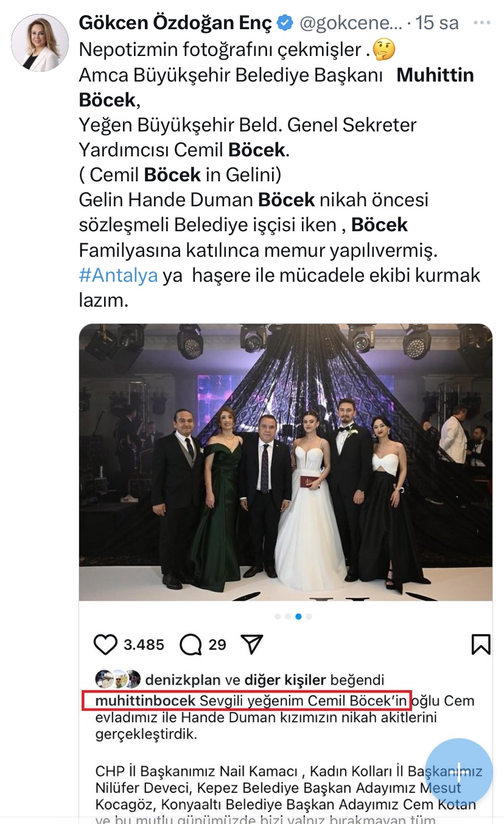Image resolution: width=504 pixels, height=824 pixels.
Task: Open the three-dot tweet options menu
Action: [x=481, y=23]
